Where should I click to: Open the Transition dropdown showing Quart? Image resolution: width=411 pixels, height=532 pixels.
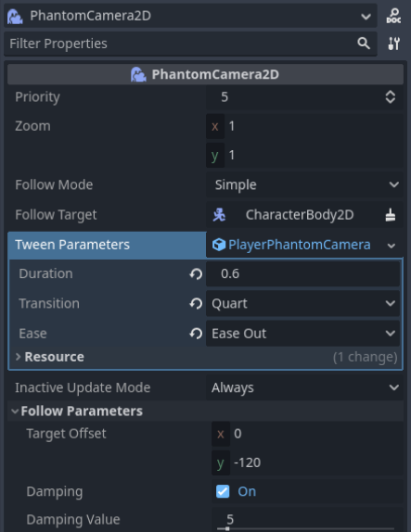[302, 303]
